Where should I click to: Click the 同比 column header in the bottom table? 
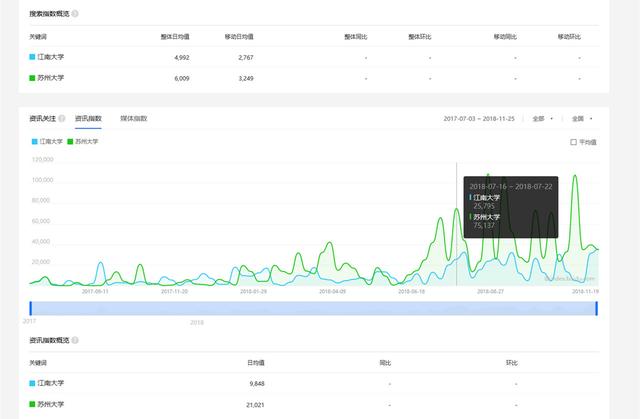pos(385,363)
